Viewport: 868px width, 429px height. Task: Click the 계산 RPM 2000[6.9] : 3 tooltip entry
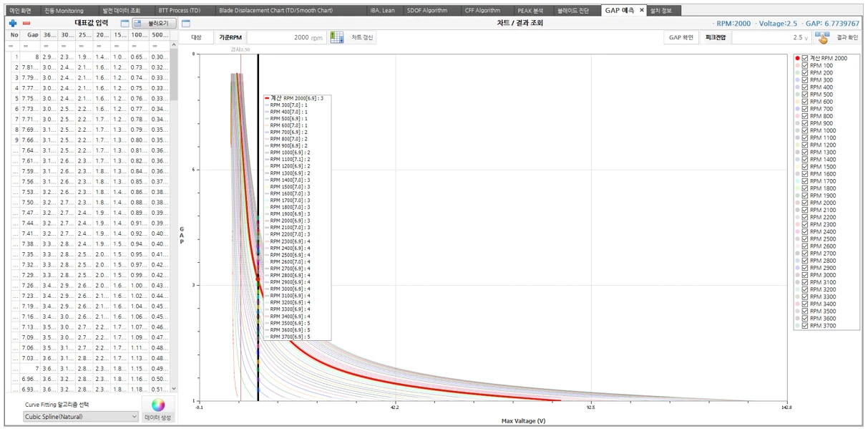(294, 98)
